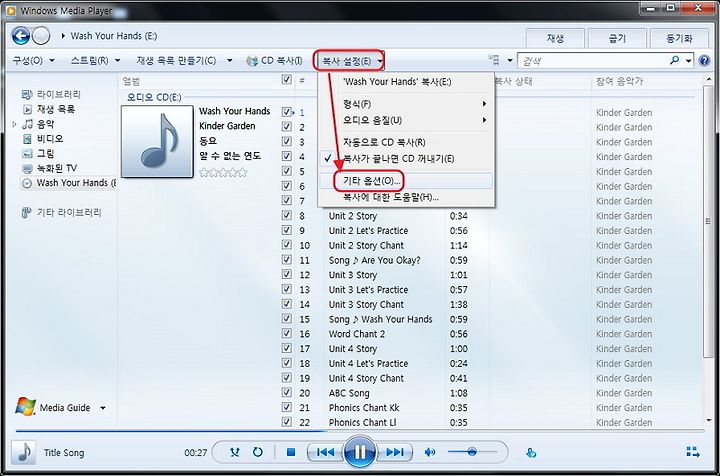Click the search input field

click(x=592, y=61)
